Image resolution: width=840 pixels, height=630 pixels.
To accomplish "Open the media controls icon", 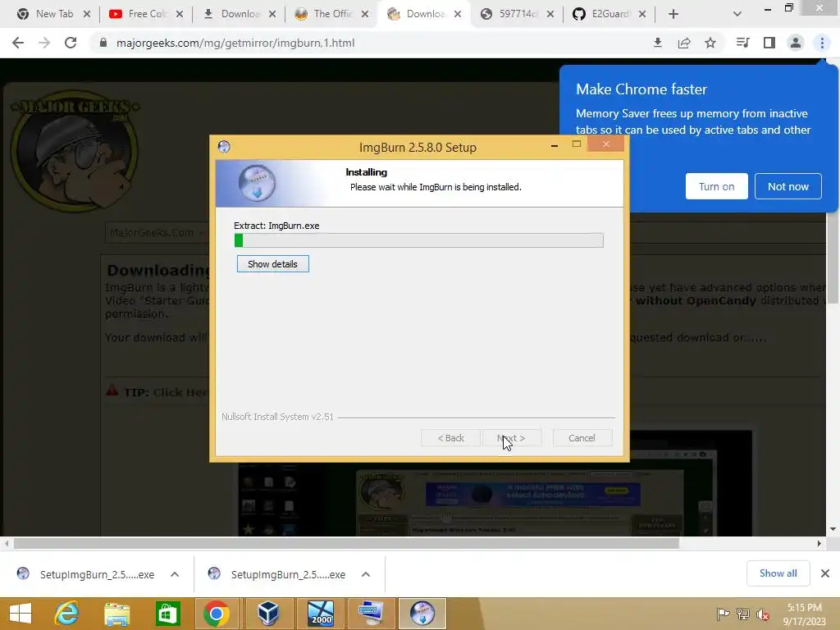I will (743, 43).
